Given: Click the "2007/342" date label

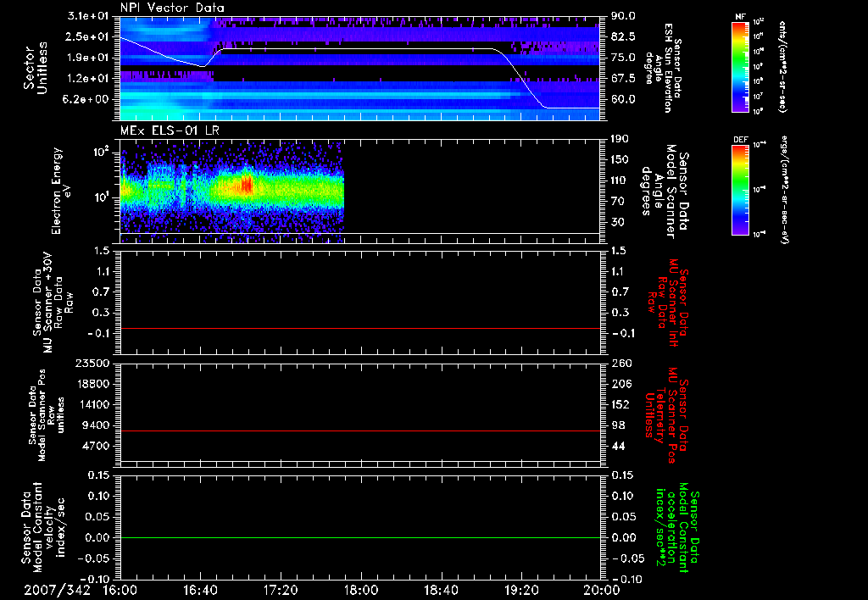Looking at the screenshot, I should coord(57,590).
